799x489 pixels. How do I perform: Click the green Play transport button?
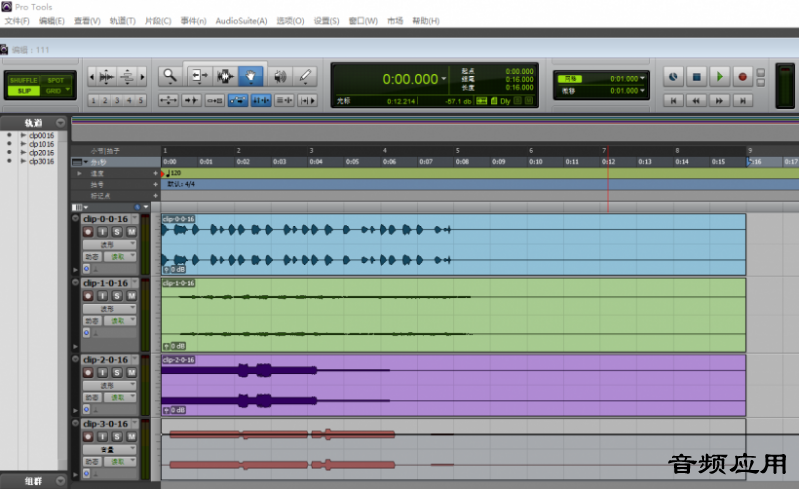point(720,77)
